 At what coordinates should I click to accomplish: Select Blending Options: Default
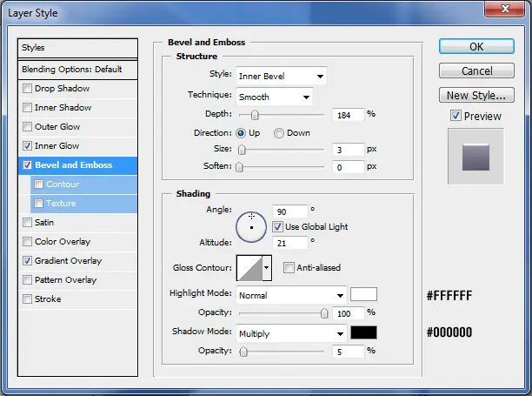pyautogui.click(x=77, y=70)
